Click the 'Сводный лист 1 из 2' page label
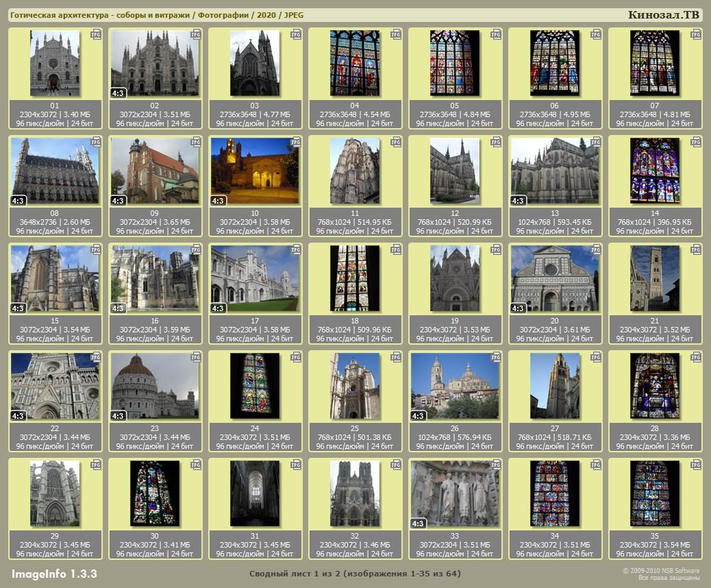The image size is (711, 588). pyautogui.click(x=355, y=574)
